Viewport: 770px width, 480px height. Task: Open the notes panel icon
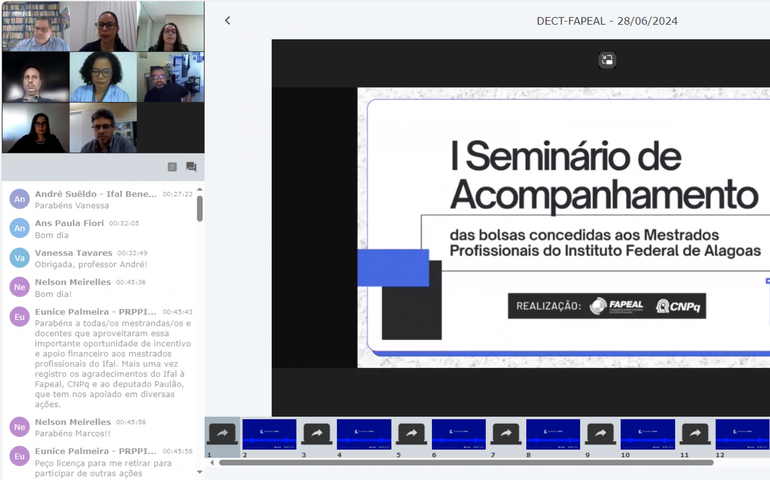pos(172,167)
